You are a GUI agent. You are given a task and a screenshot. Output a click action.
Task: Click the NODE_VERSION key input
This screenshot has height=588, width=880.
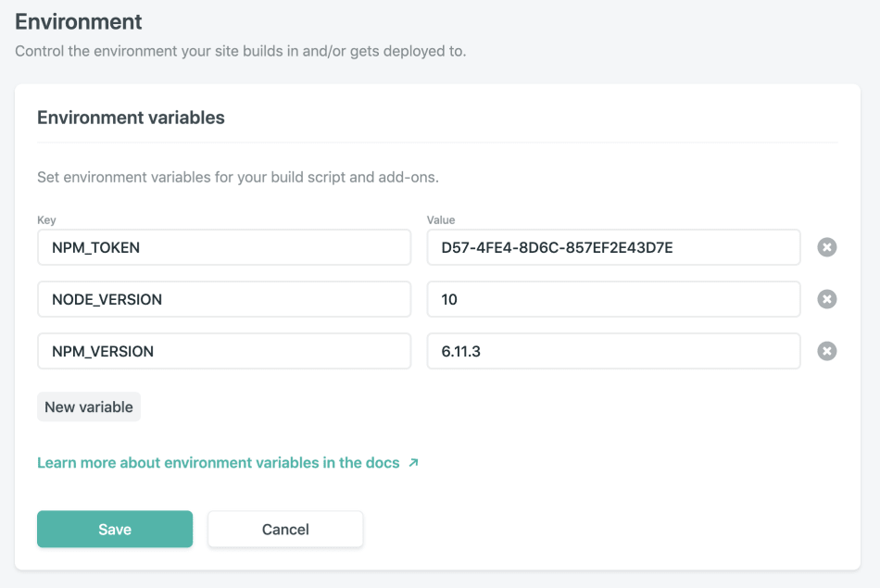224,299
